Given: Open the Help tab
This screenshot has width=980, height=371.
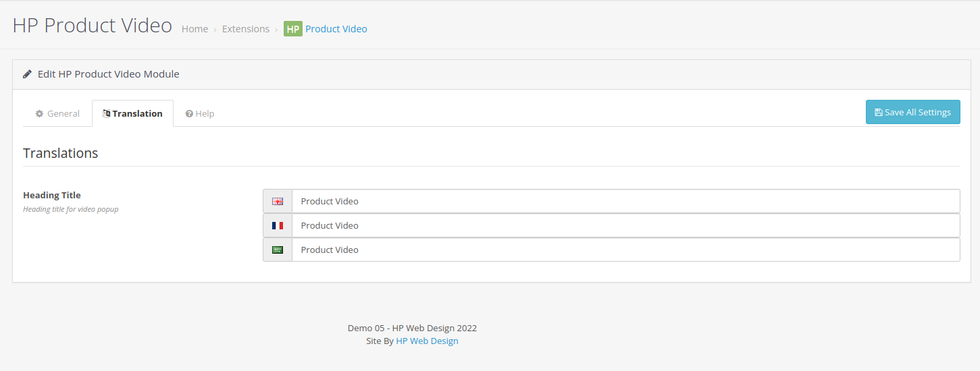Looking at the screenshot, I should [x=200, y=113].
